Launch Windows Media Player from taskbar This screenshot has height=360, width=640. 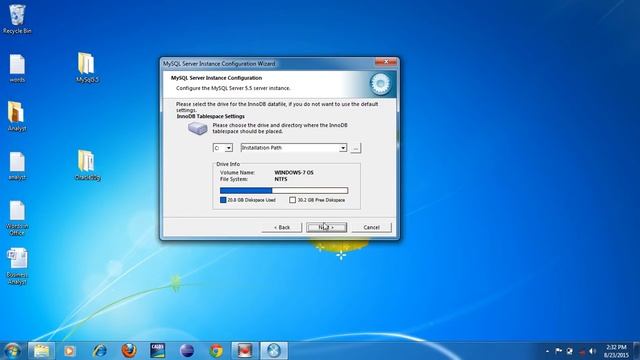(x=69, y=351)
